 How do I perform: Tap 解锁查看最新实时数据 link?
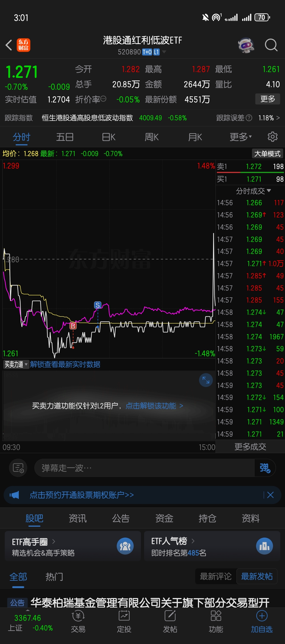[65, 364]
